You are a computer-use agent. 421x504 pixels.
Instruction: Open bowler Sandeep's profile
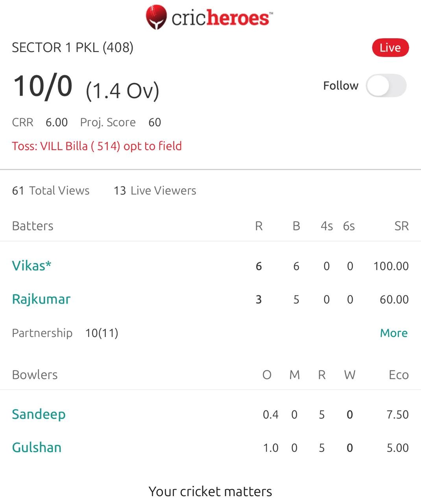tap(39, 414)
